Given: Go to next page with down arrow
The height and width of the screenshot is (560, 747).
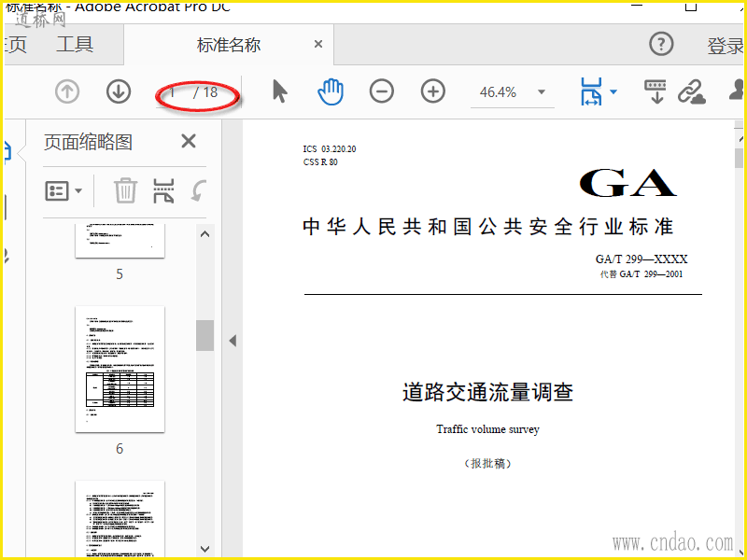Looking at the screenshot, I should point(119,91).
